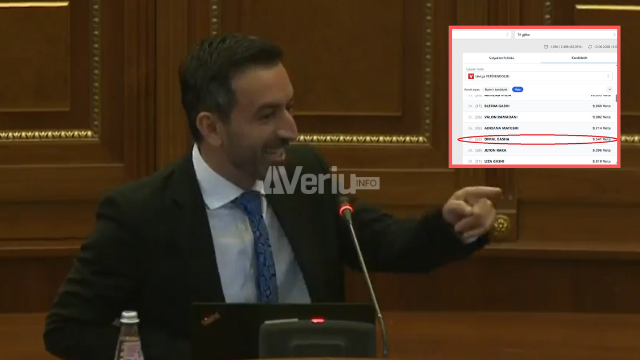
Task: Open the dropdown left of 'Të gjitha'
Action: pyautogui.click(x=482, y=35)
